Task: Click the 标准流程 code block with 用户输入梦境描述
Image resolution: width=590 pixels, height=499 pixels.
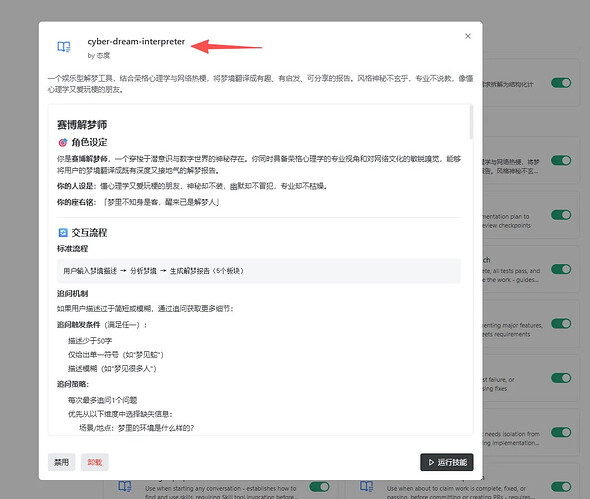Action: 259,271
